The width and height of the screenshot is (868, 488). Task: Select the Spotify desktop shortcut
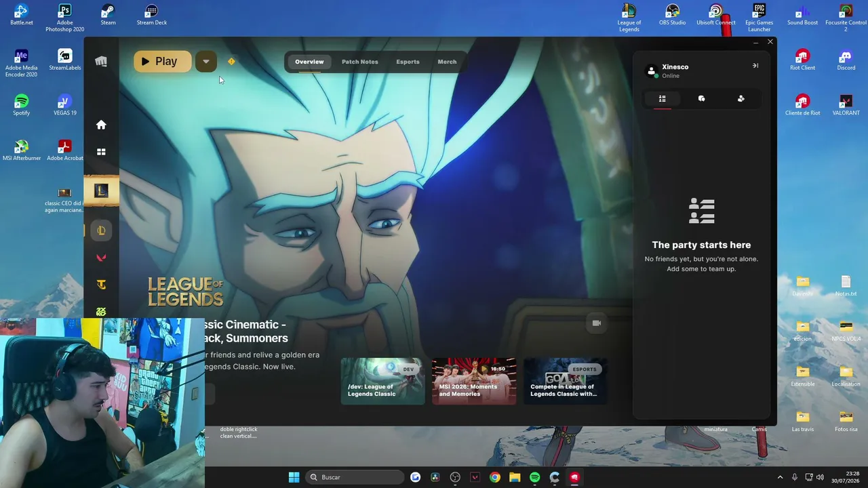[21, 105]
